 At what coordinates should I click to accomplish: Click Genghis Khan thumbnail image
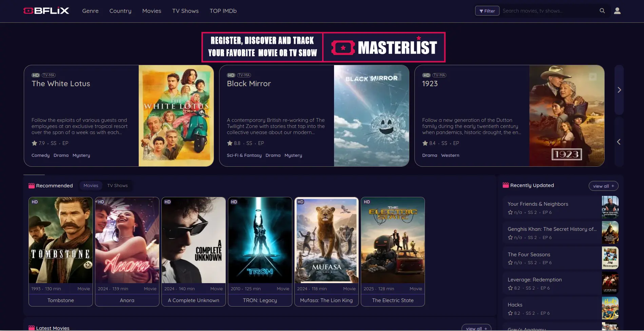(610, 233)
